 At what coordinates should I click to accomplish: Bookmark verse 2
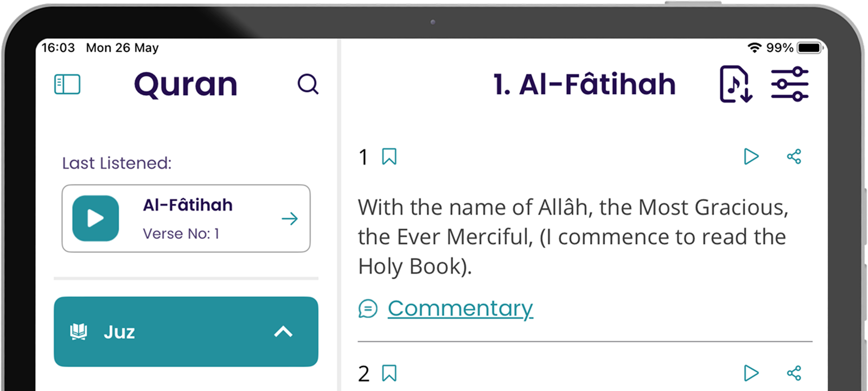pos(389,373)
